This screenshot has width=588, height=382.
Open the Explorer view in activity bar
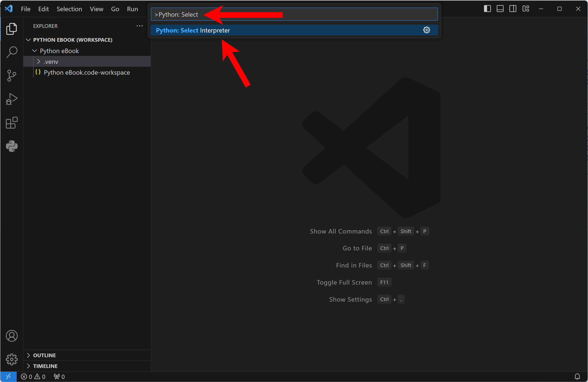pos(12,29)
